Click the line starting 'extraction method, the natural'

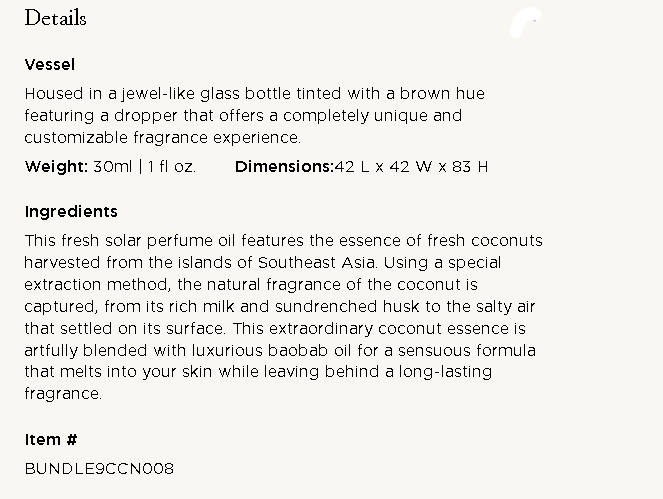251,285
